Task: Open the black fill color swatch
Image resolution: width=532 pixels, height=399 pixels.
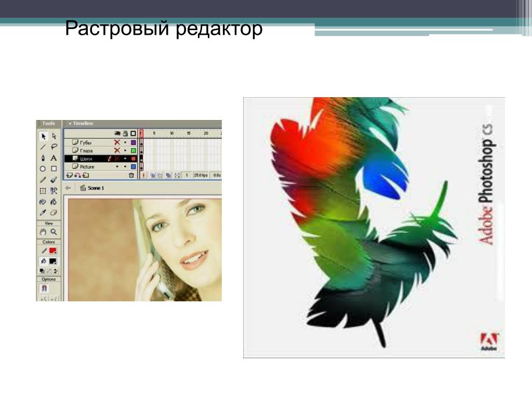Action: click(x=52, y=261)
